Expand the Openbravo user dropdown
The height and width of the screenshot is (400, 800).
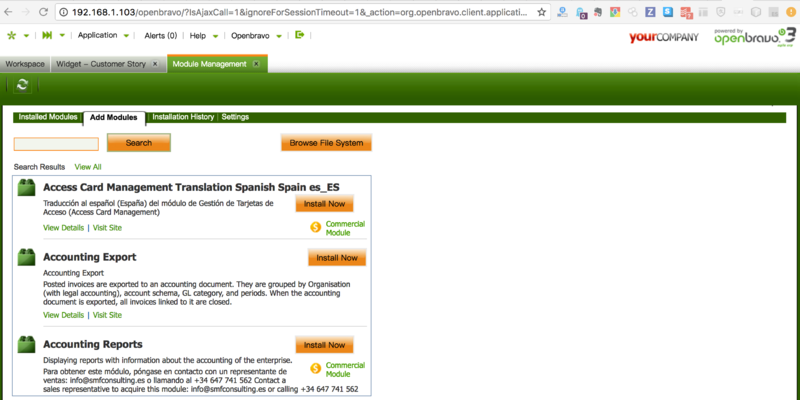coord(275,36)
